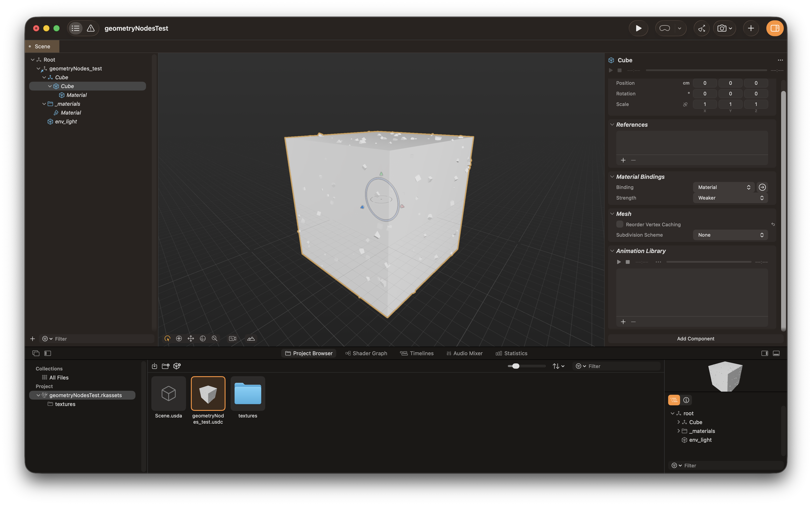Select the env_light item in scene hierarchy

(66, 121)
